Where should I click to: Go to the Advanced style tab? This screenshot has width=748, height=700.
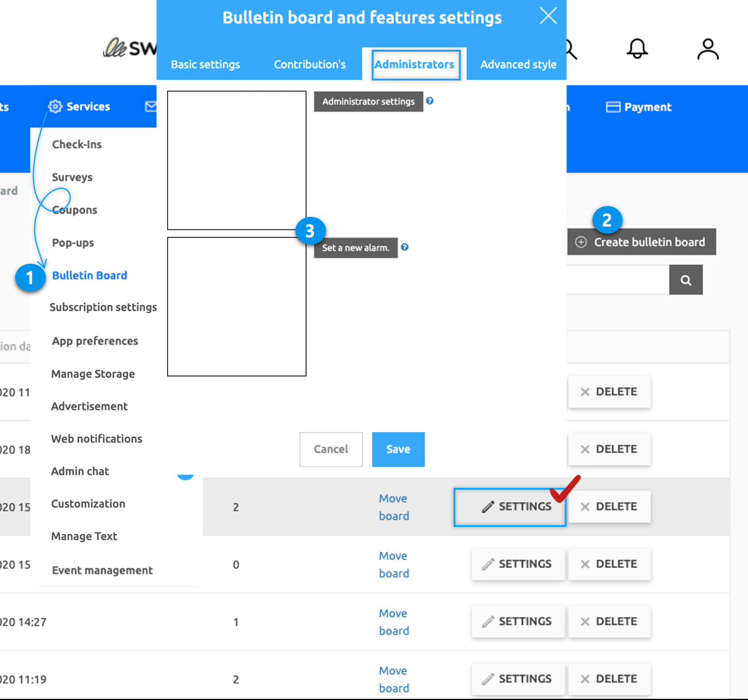pos(518,64)
